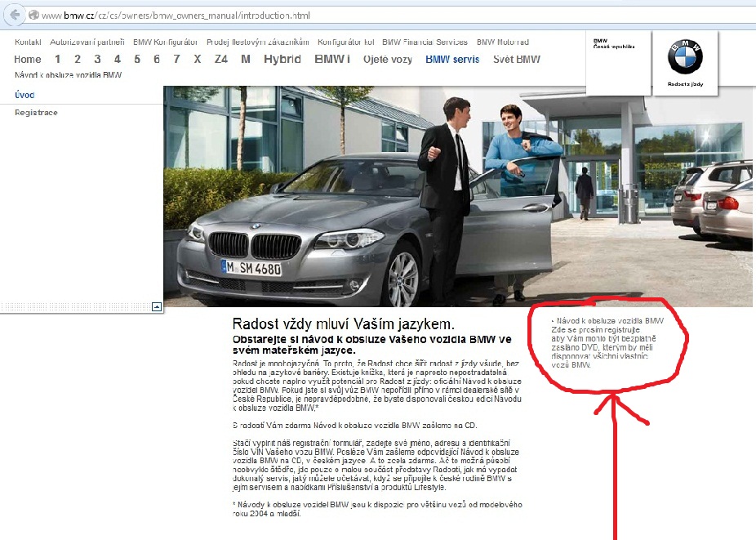This screenshot has height=540, width=756.
Task: Select the 3 series menu item
Action: [x=97, y=60]
